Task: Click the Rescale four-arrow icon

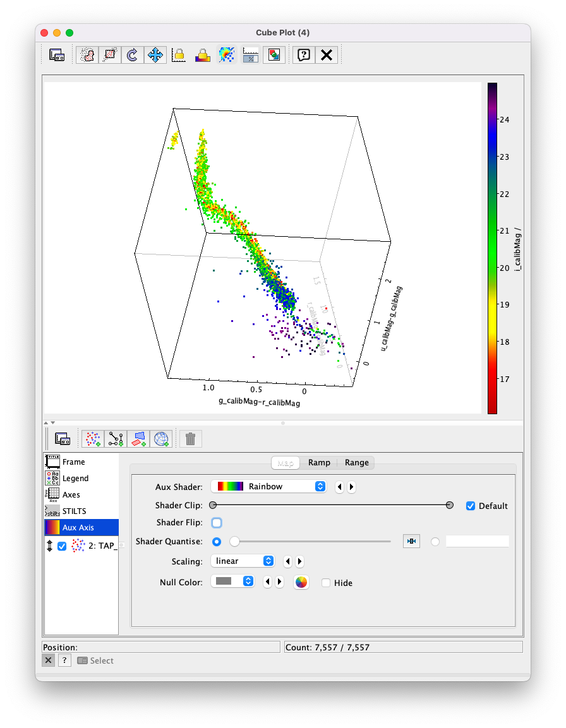Action: (x=155, y=54)
